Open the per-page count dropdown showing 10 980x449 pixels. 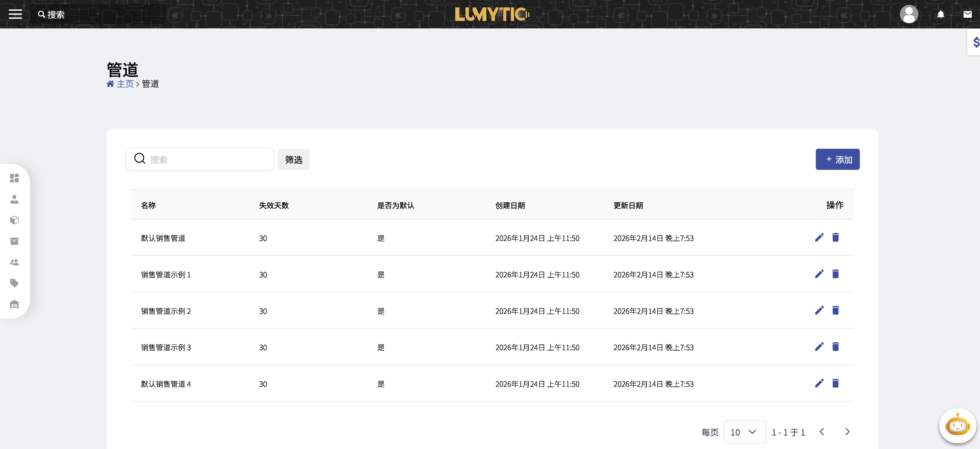click(744, 432)
